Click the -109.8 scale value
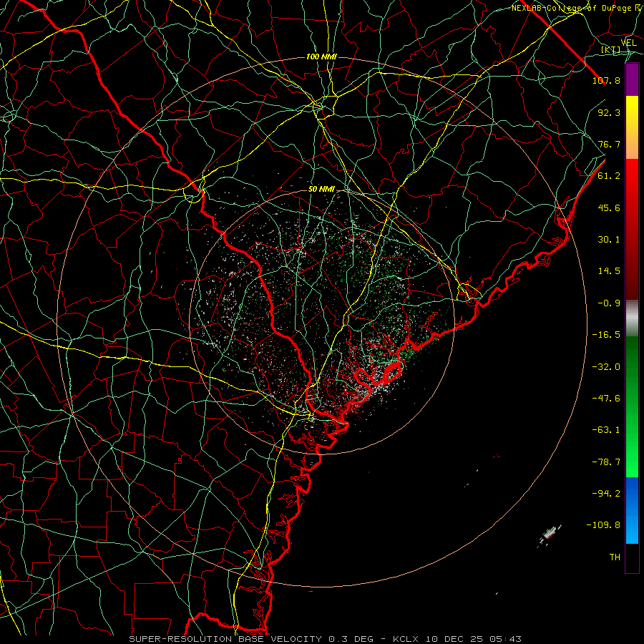The height and width of the screenshot is (644, 644). (x=603, y=525)
